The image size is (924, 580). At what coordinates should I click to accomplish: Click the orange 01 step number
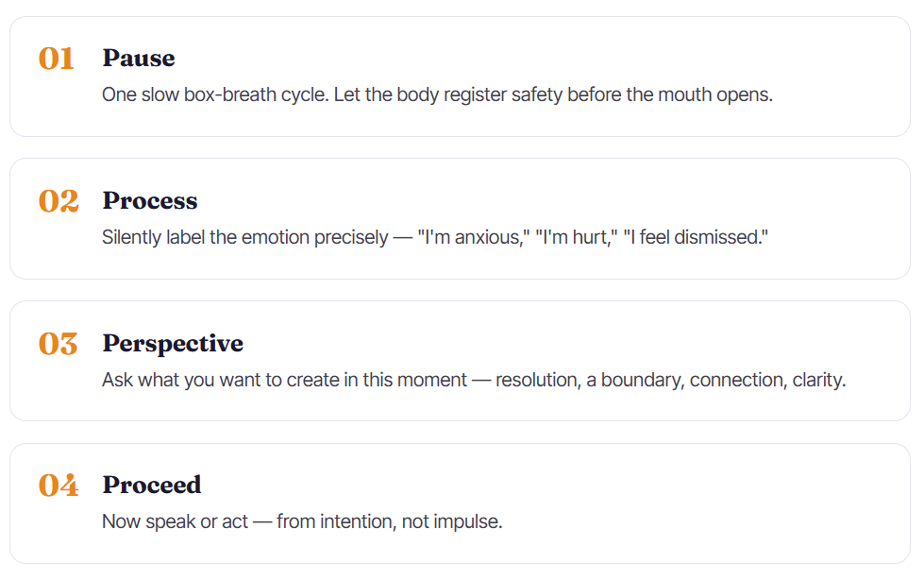(x=57, y=59)
